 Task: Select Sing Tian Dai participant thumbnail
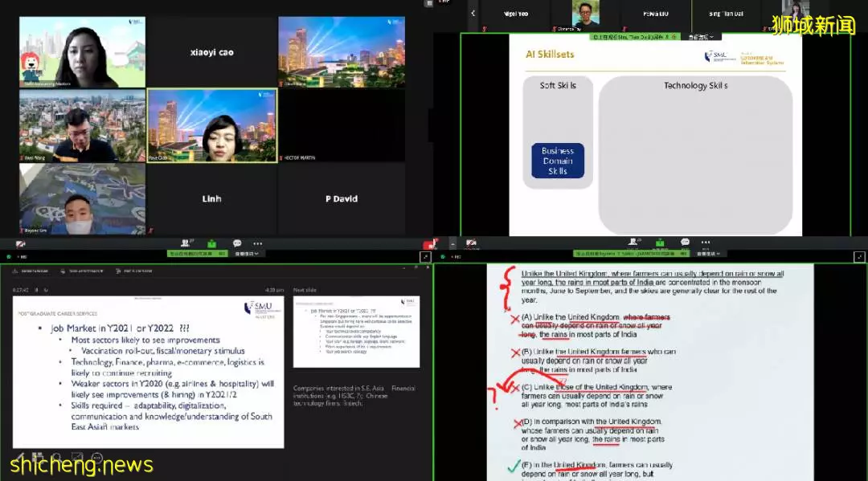click(726, 14)
